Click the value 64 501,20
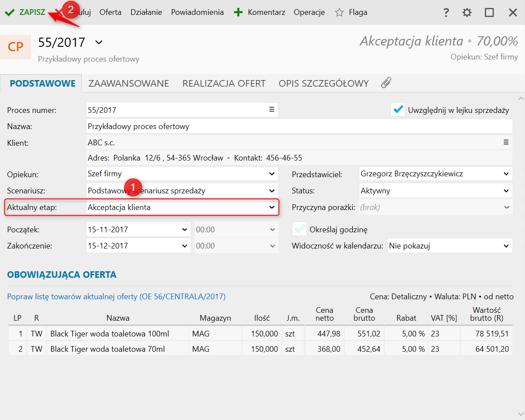 492,349
